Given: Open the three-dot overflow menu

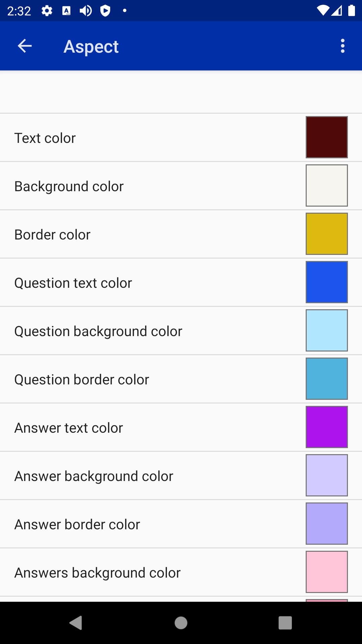Looking at the screenshot, I should point(343,46).
